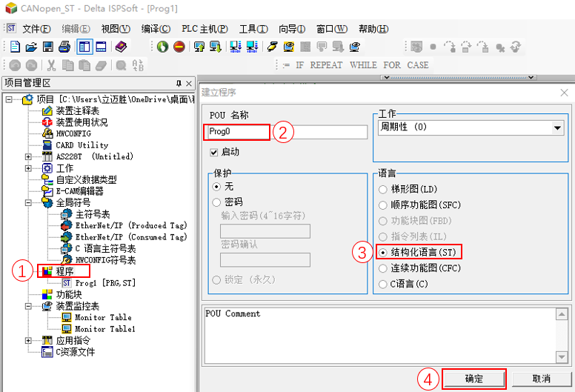Insert FOR statement template
Screen dimensions: 575x392
pos(392,65)
